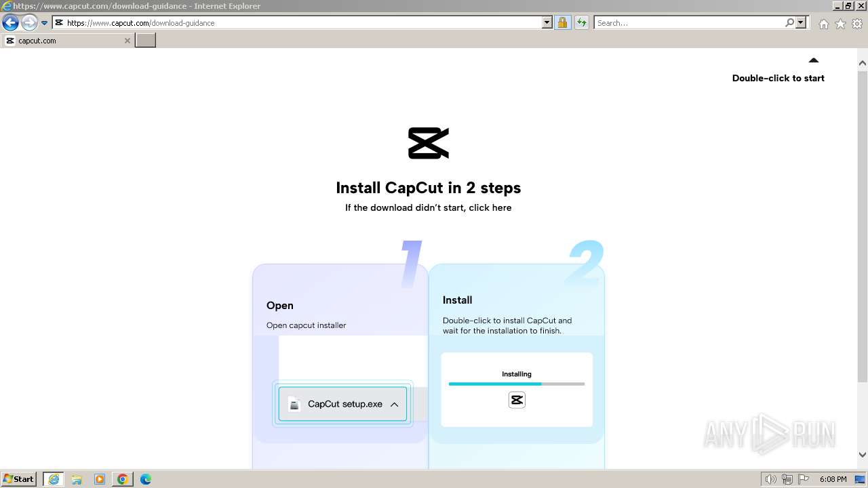Minimize the Internet Explorer window
868x488 pixels.
click(x=837, y=5)
